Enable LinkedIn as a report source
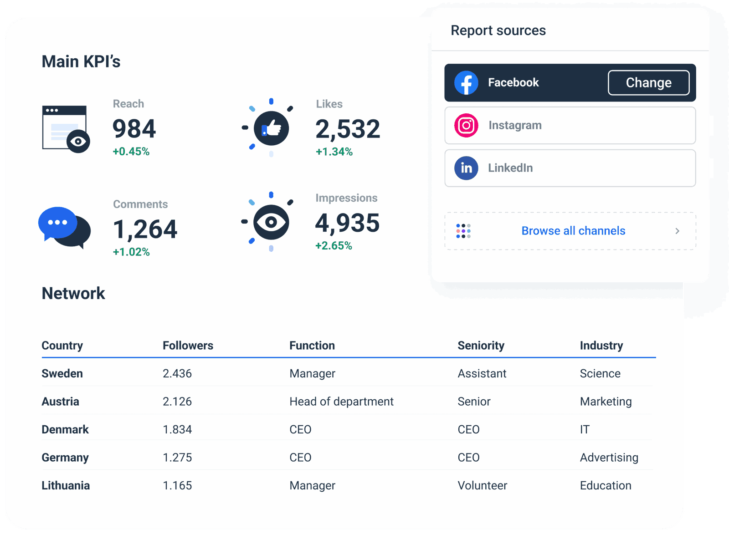Image resolution: width=729 pixels, height=560 pixels. (x=570, y=168)
